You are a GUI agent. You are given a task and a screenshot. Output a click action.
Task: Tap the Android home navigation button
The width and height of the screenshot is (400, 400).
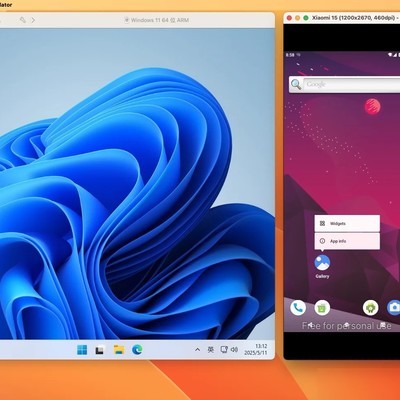[346, 325]
